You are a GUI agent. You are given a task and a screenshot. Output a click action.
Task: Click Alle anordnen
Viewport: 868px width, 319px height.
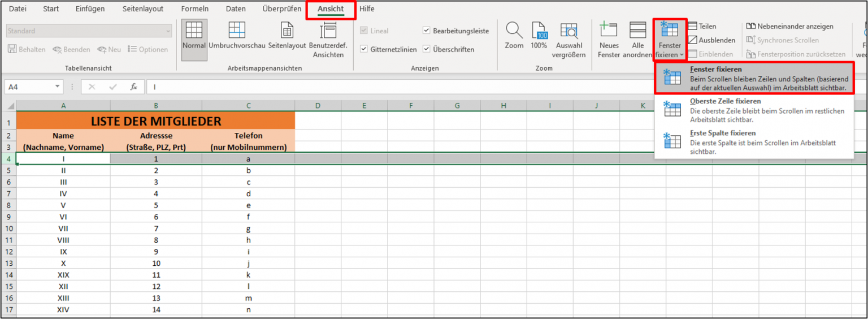(638, 40)
